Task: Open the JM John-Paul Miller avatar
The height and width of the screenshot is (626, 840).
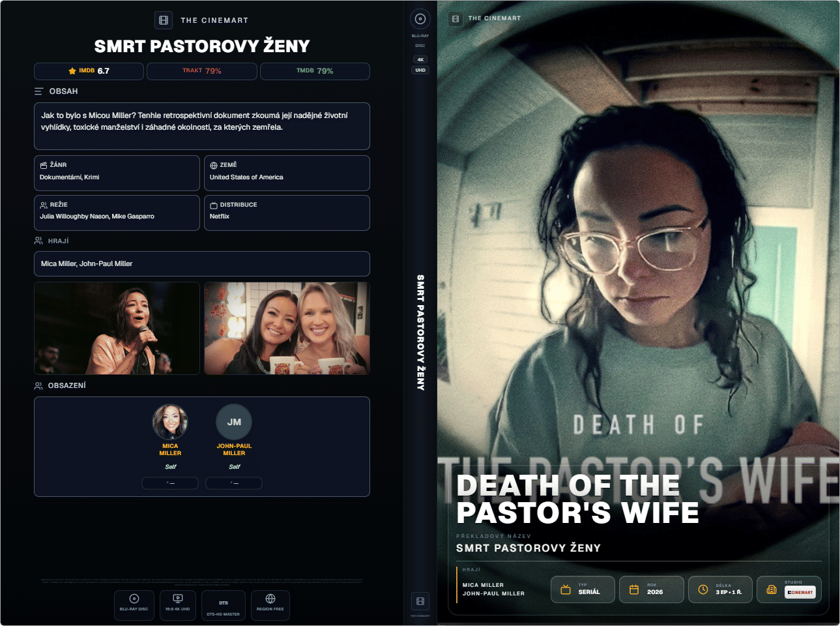Action: click(x=234, y=422)
